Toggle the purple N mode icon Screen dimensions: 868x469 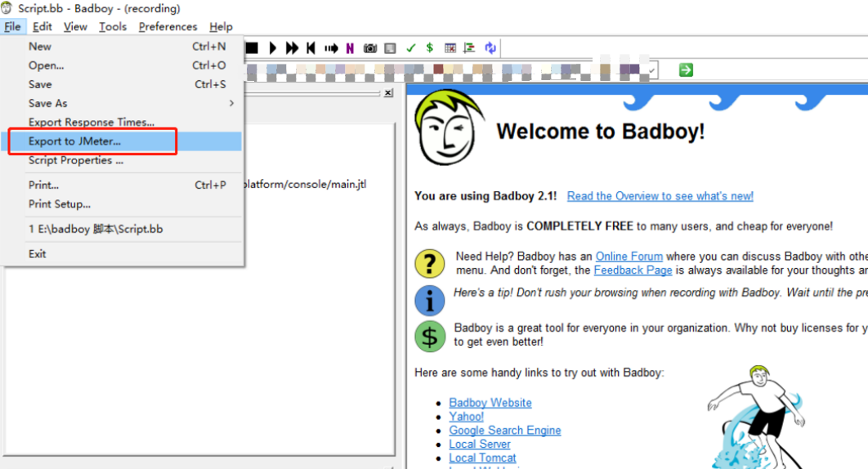click(x=350, y=49)
